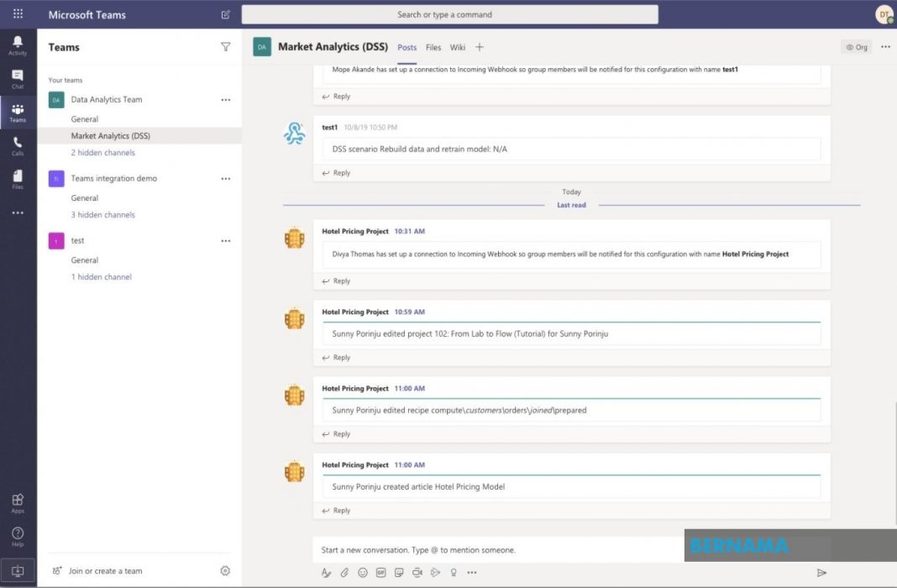Image resolution: width=897 pixels, height=588 pixels.
Task: Start a new chat with compose icon
Action: point(225,14)
